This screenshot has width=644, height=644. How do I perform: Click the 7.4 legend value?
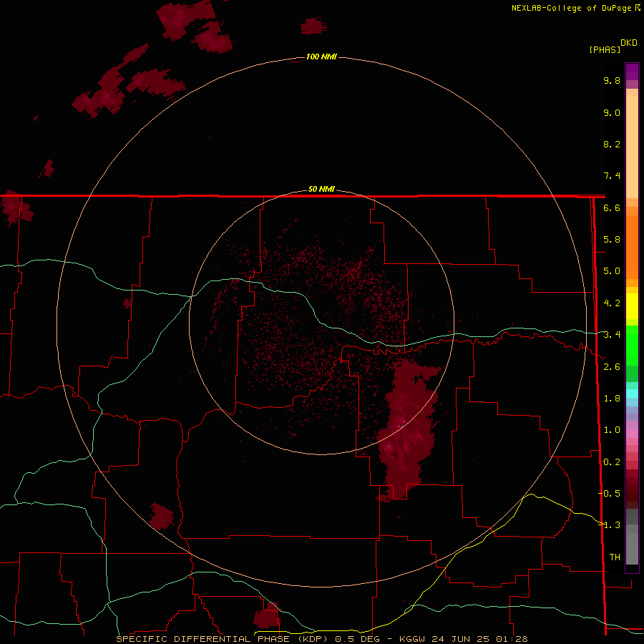click(x=612, y=176)
